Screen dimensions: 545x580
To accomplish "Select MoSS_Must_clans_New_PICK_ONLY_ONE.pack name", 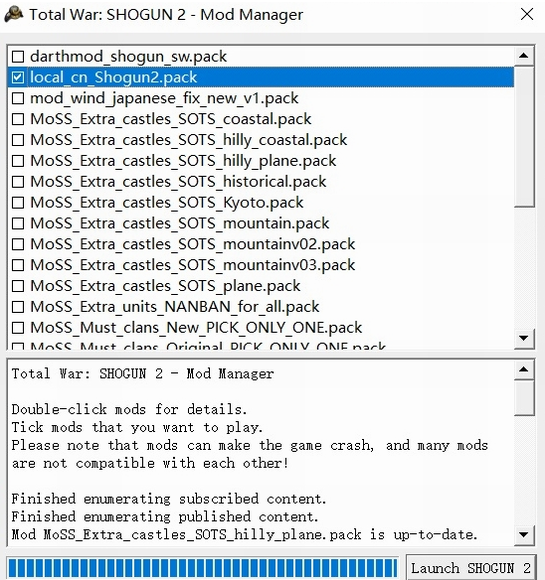I will [x=196, y=328].
